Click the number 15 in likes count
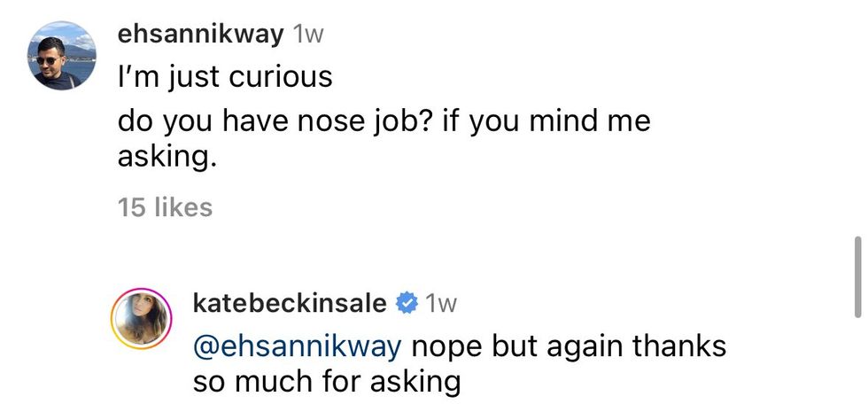Viewport: 868px width, 404px height. pos(133,207)
